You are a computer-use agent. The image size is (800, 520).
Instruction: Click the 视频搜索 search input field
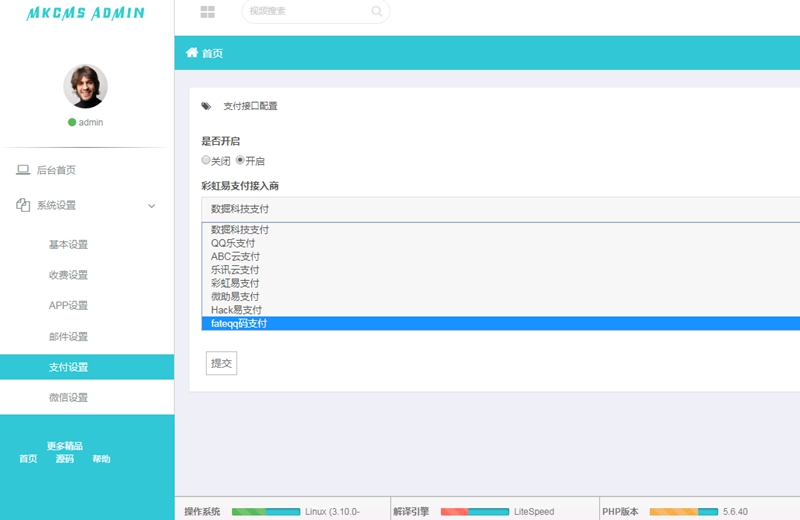click(305, 12)
